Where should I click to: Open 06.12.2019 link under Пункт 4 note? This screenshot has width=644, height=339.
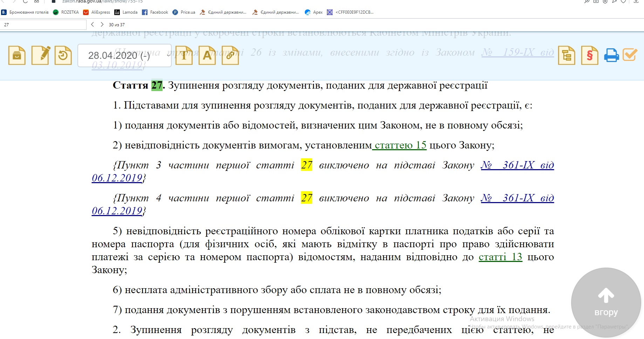coord(117,211)
